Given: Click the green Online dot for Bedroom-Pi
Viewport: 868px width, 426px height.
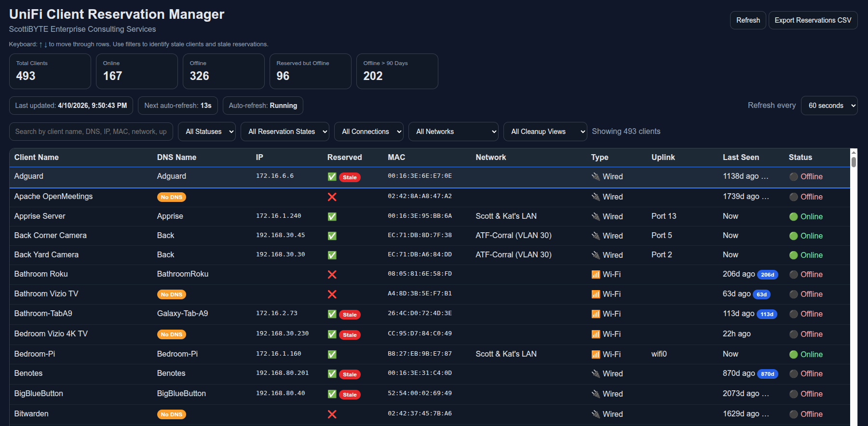Looking at the screenshot, I should (793, 355).
